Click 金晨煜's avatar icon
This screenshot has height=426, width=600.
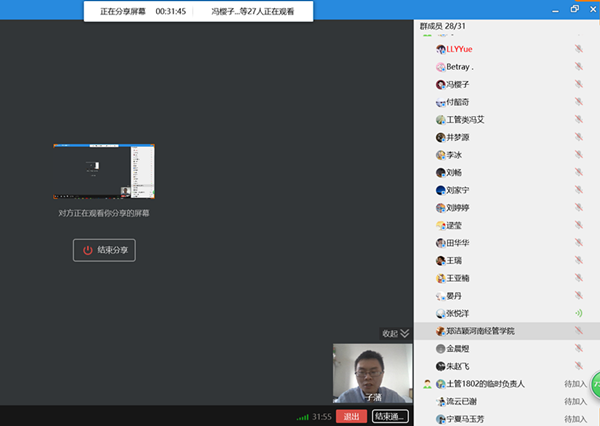coord(440,348)
